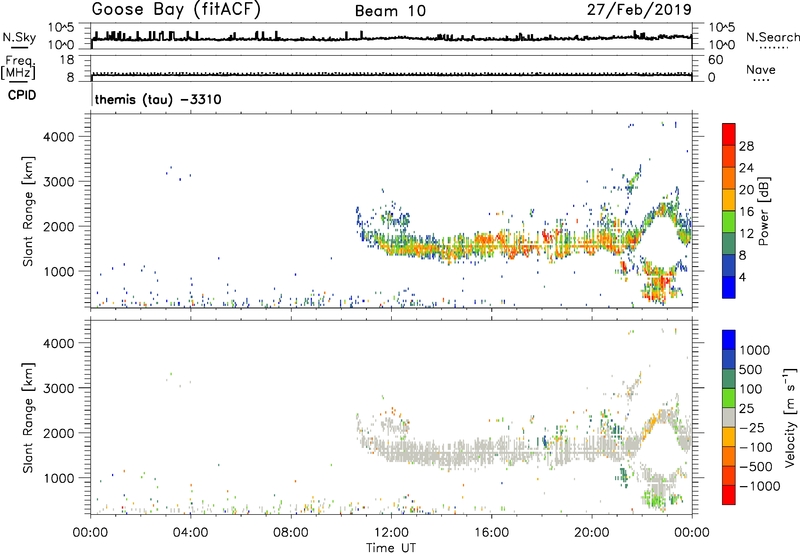Click the 'Velocity [m s-1]' color bar label
The image size is (800, 554).
click(790, 417)
